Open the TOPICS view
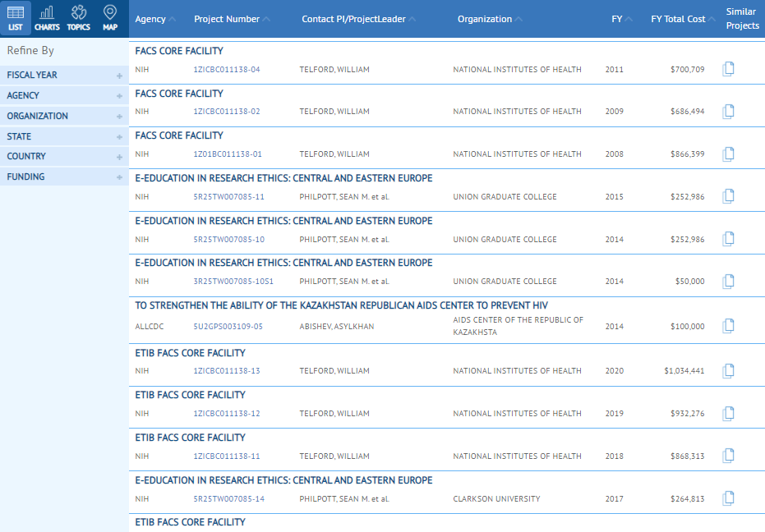 [79, 18]
